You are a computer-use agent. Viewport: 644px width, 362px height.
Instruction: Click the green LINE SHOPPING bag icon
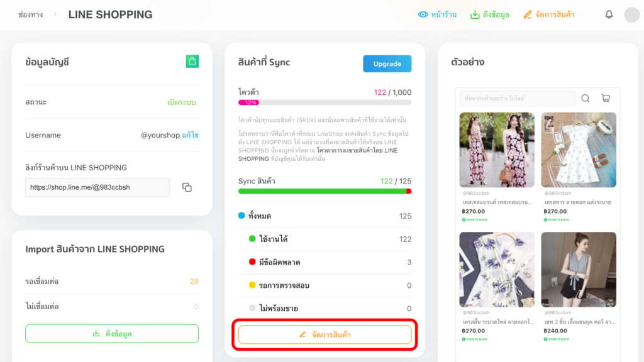tap(192, 61)
